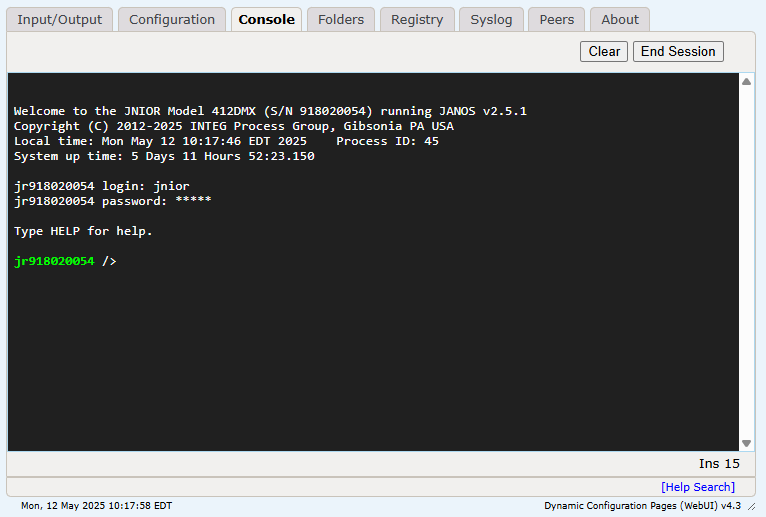The width and height of the screenshot is (766, 517).
Task: Focus the jr918020054 command prompt line
Action: 65,261
